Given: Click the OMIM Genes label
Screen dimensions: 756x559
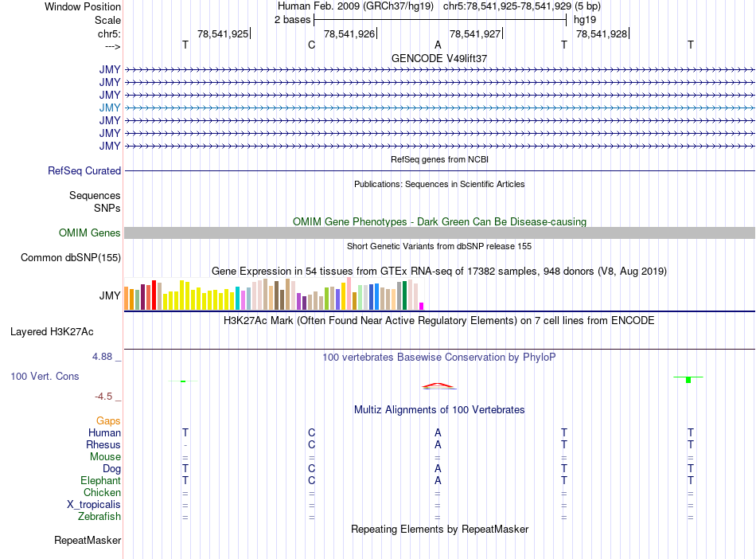Looking at the screenshot, I should 89,233.
